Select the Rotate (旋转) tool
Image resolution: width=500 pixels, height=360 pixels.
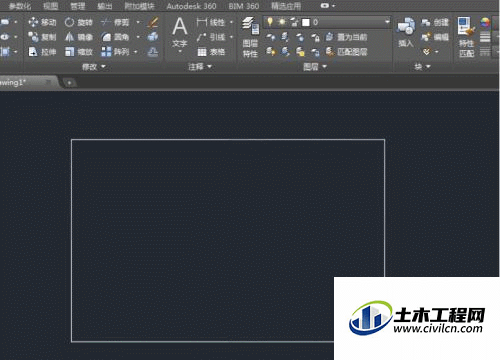click(78, 22)
